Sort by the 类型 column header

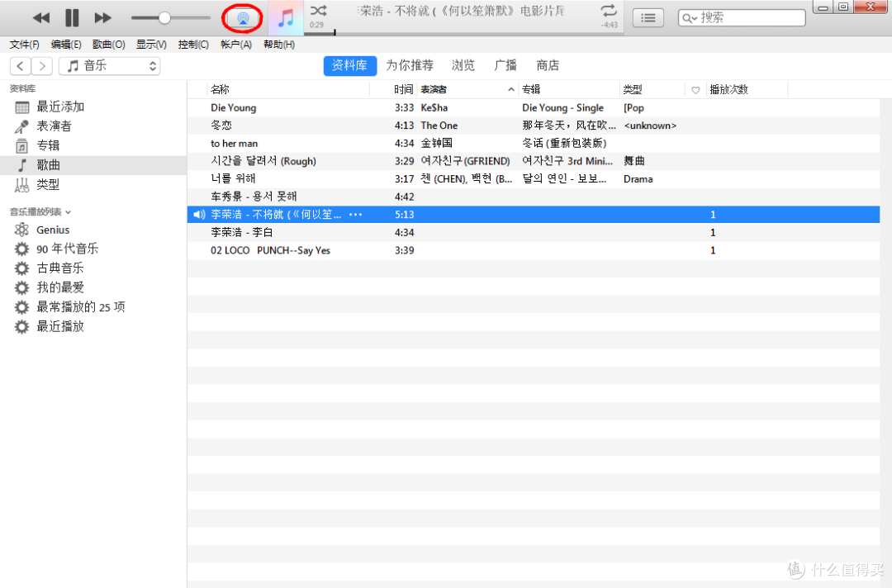652,89
